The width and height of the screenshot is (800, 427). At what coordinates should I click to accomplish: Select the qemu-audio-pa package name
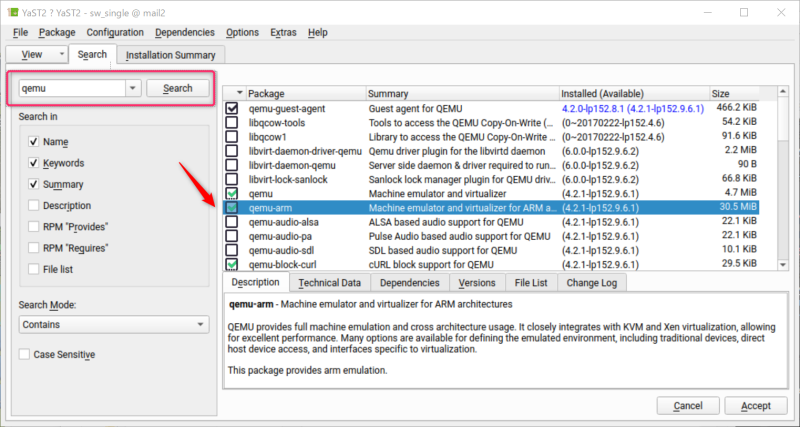tap(280, 236)
